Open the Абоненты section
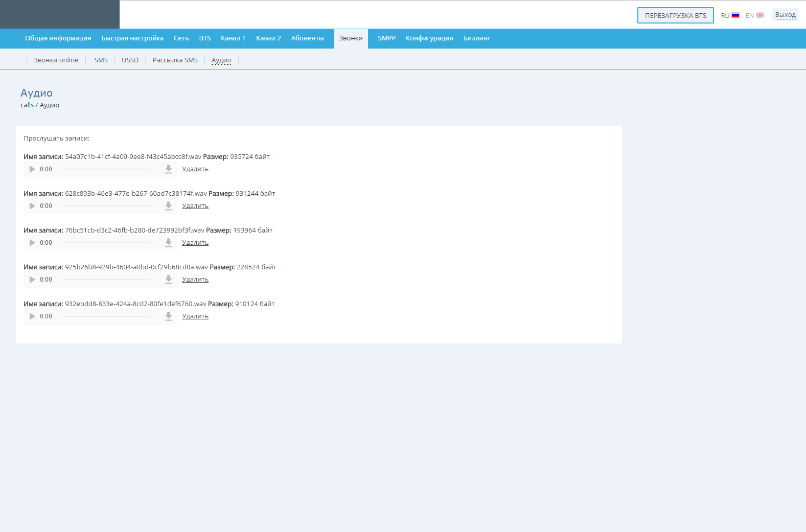The width and height of the screenshot is (806, 532). [x=307, y=38]
